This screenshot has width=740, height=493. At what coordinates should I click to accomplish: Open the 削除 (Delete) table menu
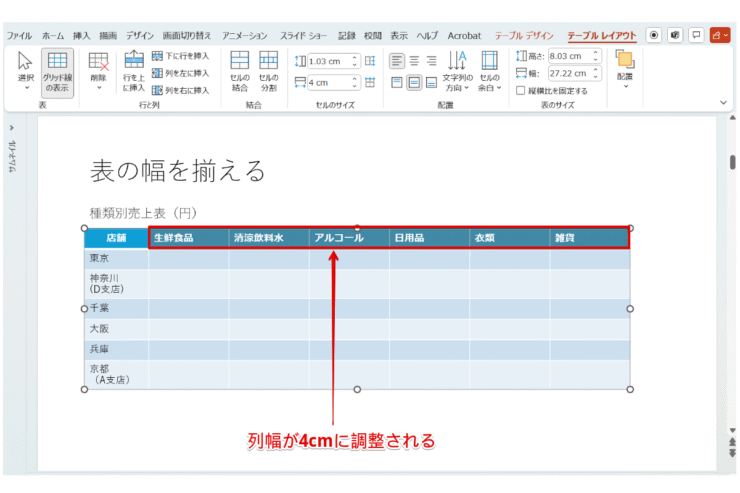(99, 71)
